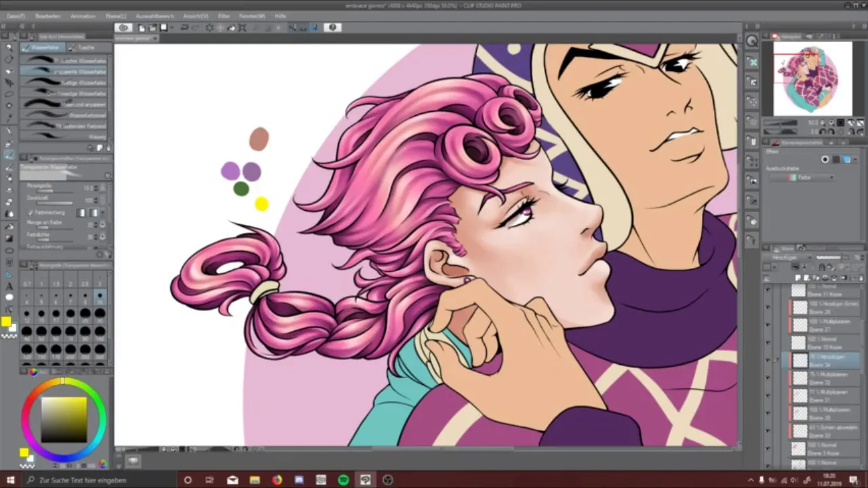The image size is (868, 488).
Task: Open Windows Start menu
Action: (x=12, y=480)
